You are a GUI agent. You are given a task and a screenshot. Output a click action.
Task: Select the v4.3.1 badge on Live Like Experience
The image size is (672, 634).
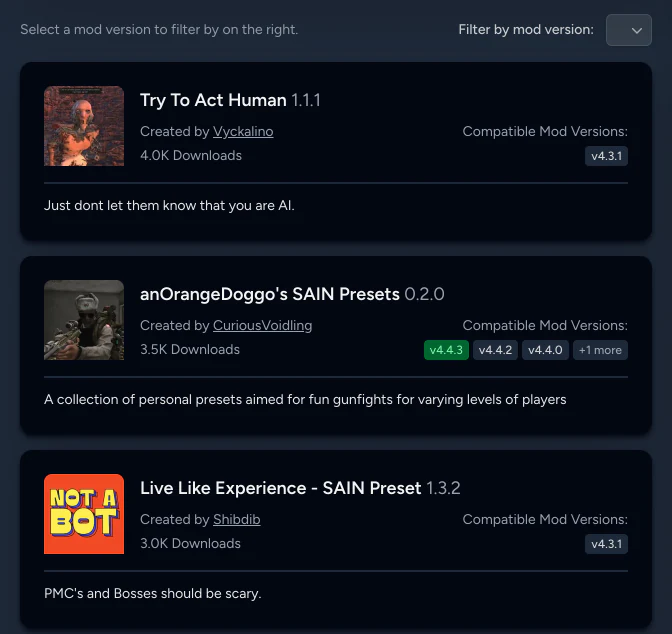606,544
